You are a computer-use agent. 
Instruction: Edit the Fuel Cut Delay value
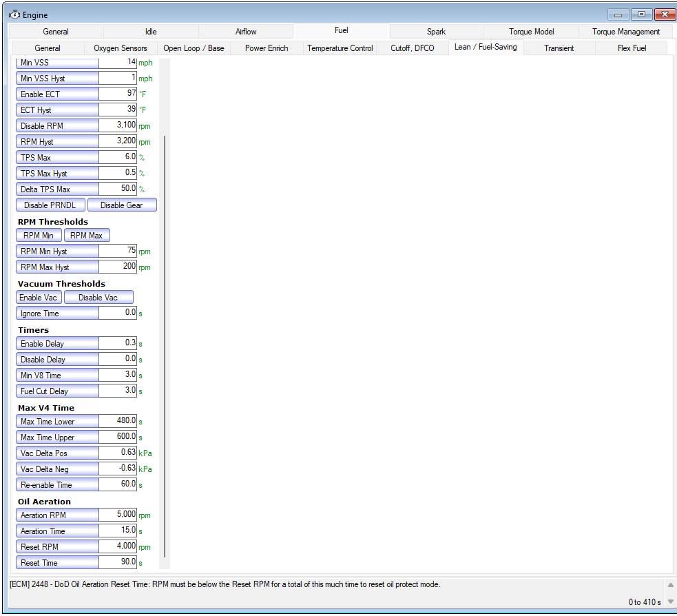tap(118, 391)
